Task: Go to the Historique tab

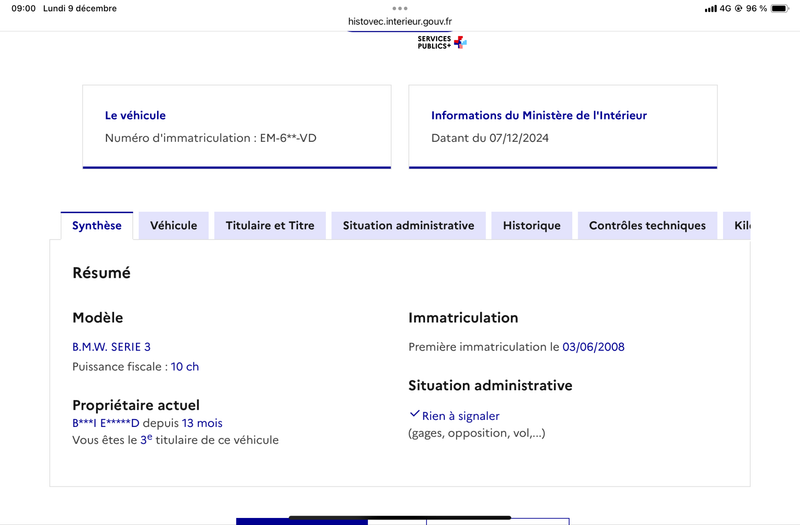Action: point(532,226)
